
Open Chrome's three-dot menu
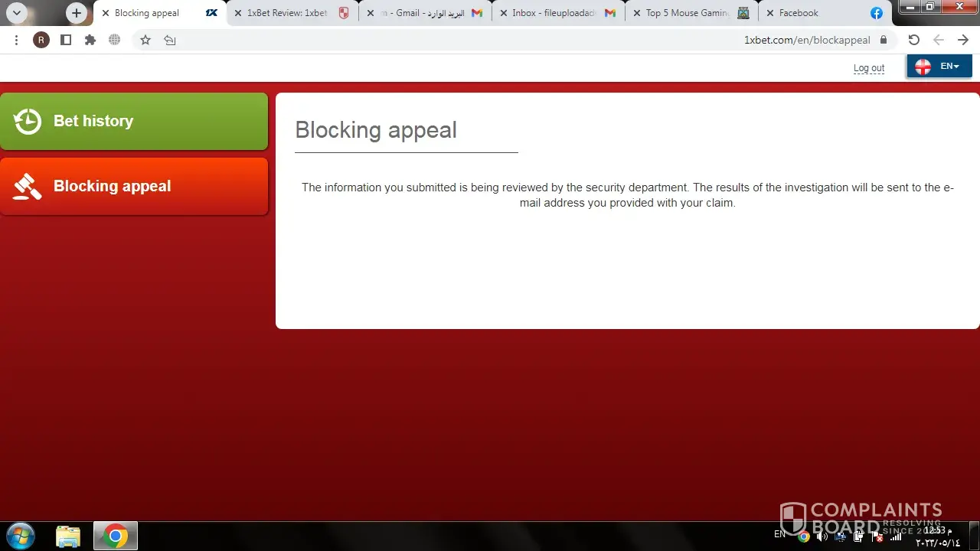pos(16,40)
